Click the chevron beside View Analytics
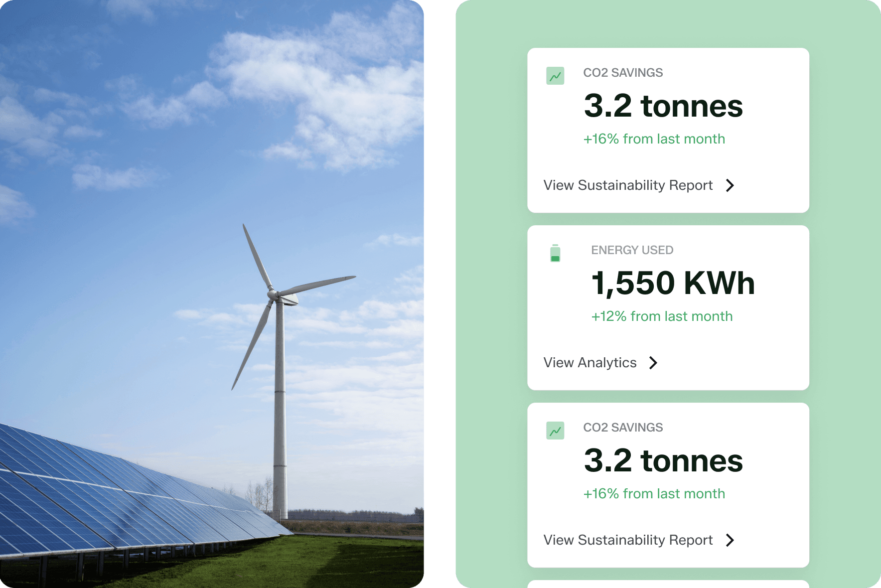 (653, 363)
